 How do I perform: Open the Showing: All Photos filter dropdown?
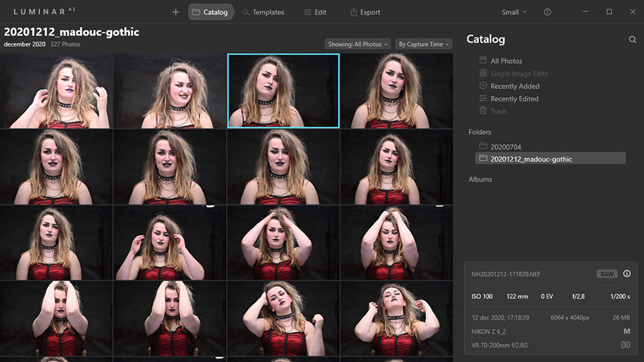tap(358, 44)
